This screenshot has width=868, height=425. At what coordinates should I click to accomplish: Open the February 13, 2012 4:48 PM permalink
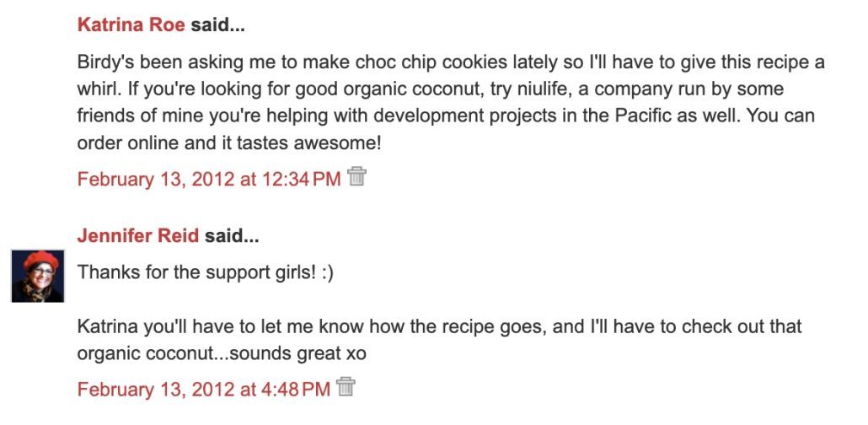[204, 389]
